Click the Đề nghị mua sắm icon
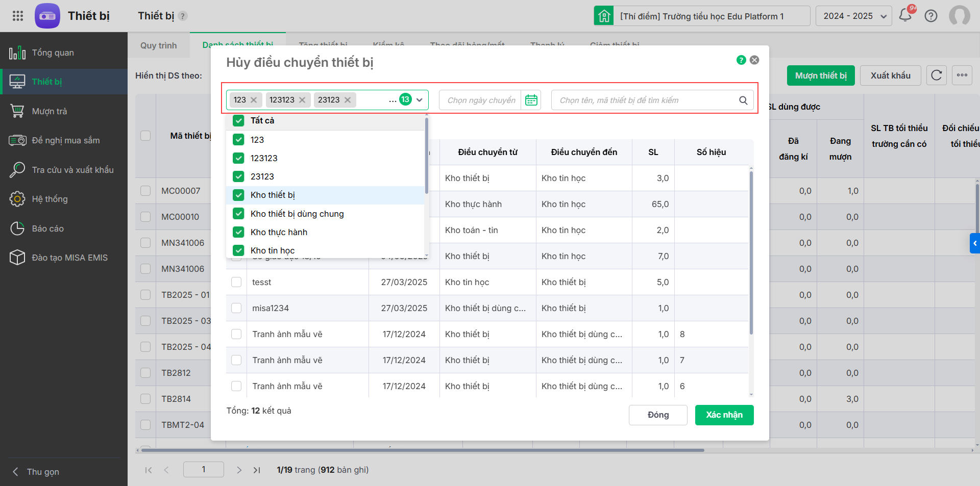The width and height of the screenshot is (980, 486). tap(17, 140)
